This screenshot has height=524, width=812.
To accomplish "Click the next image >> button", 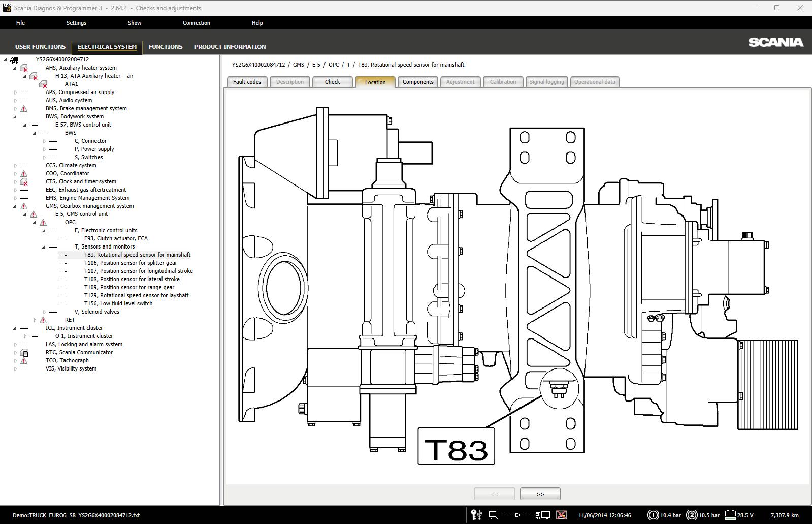I will pos(540,494).
